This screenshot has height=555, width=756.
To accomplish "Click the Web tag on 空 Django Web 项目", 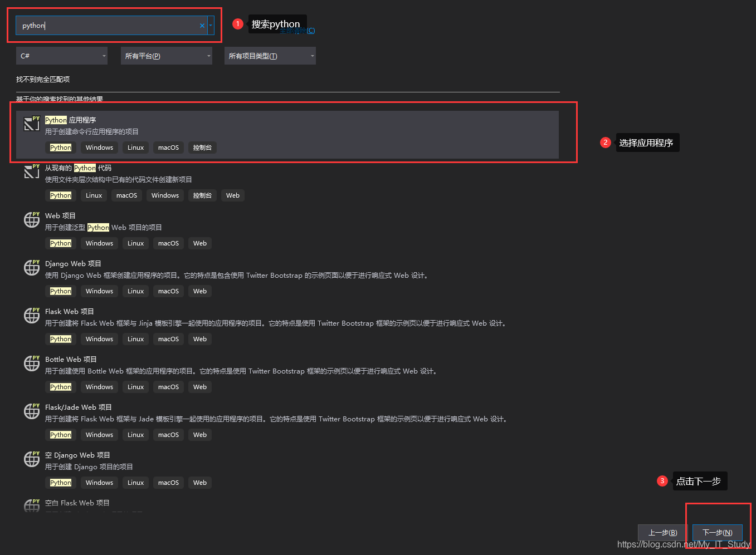I will point(200,483).
